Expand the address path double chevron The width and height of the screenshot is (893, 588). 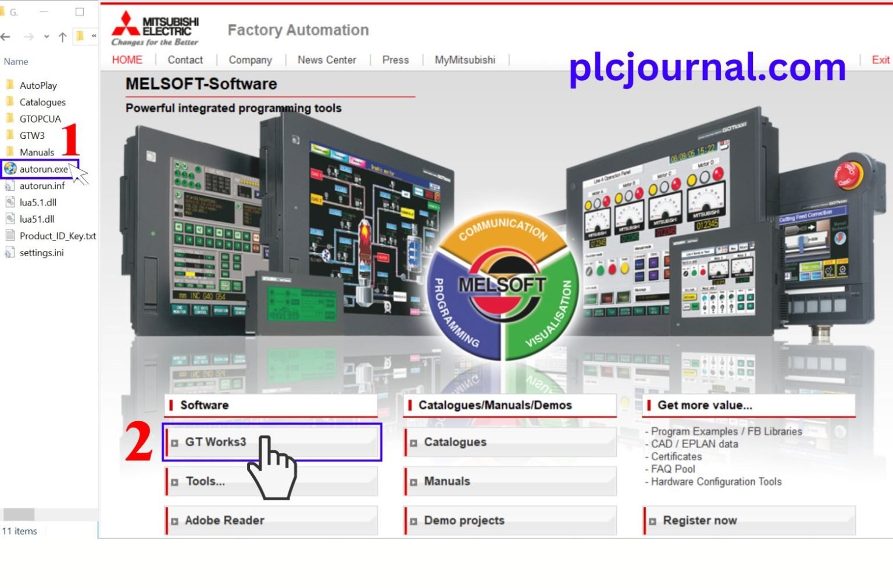click(94, 36)
